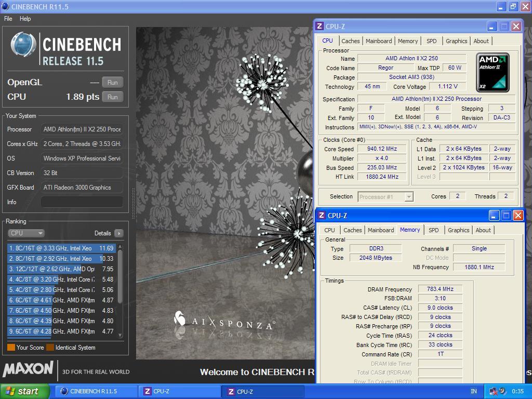Click the NB Frequency value 1880.1 MHz

pyautogui.click(x=479, y=268)
